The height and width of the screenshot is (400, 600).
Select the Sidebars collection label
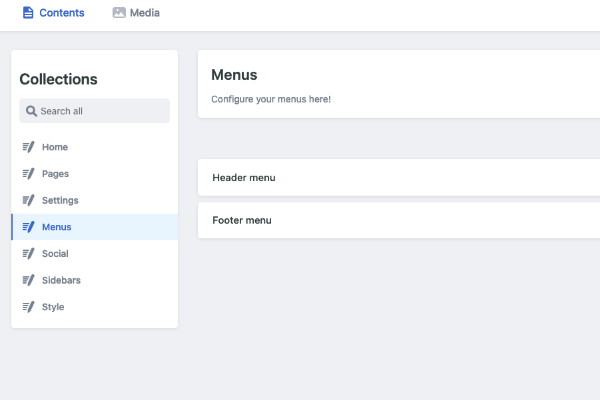point(61,280)
